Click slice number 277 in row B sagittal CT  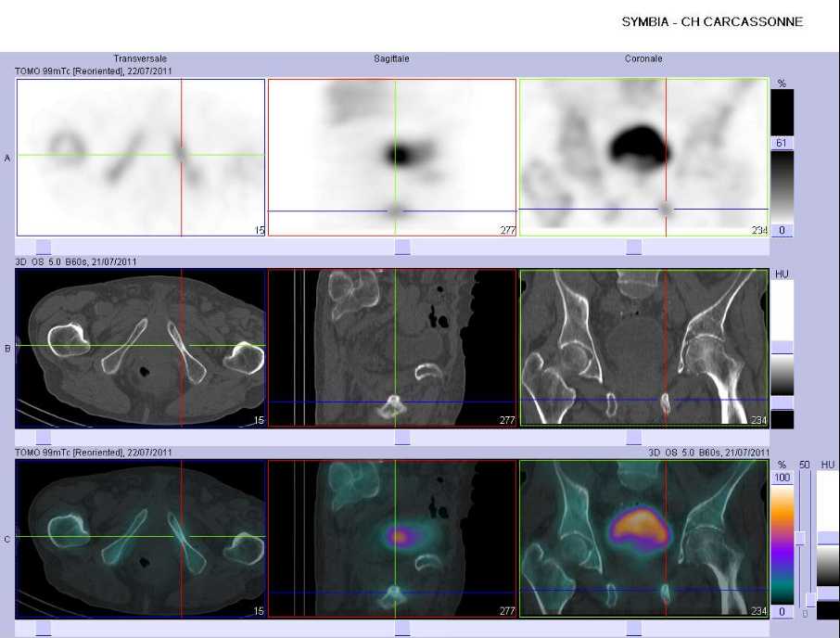tap(507, 420)
